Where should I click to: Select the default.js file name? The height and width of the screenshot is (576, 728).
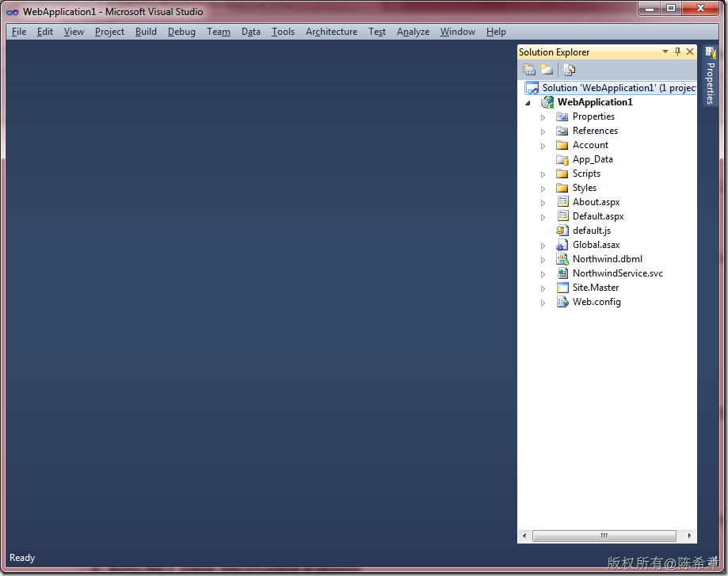coord(592,231)
